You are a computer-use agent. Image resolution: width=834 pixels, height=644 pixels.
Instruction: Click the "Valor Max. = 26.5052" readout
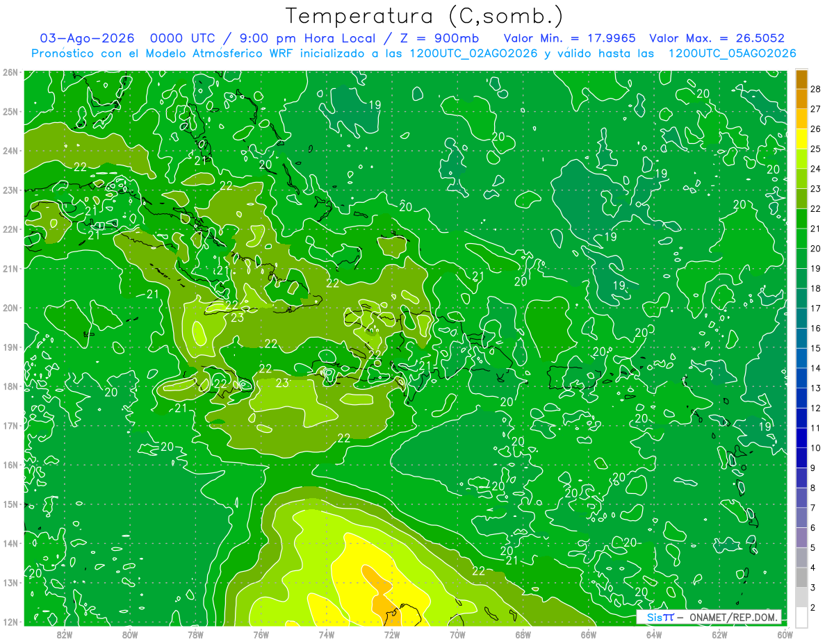(717, 38)
